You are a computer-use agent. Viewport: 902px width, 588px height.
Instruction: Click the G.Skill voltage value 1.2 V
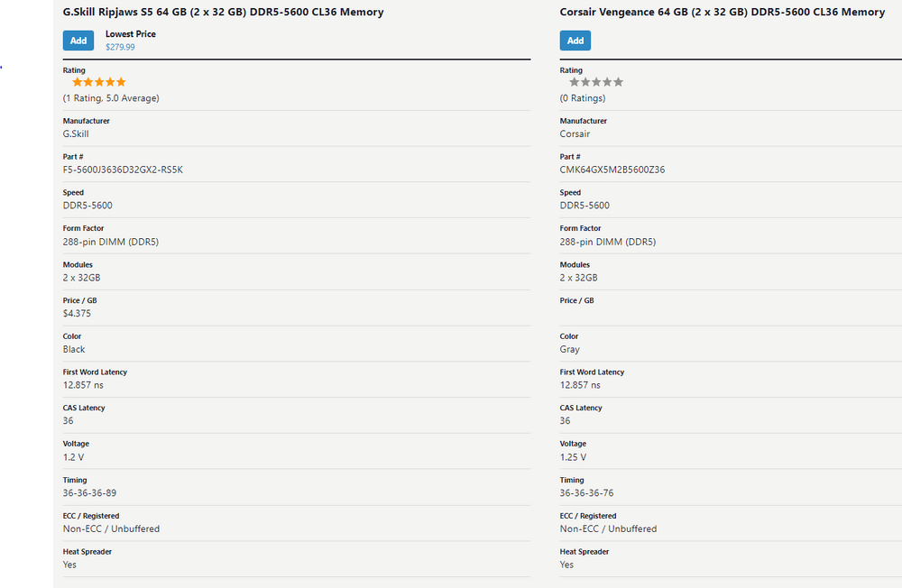75,457
